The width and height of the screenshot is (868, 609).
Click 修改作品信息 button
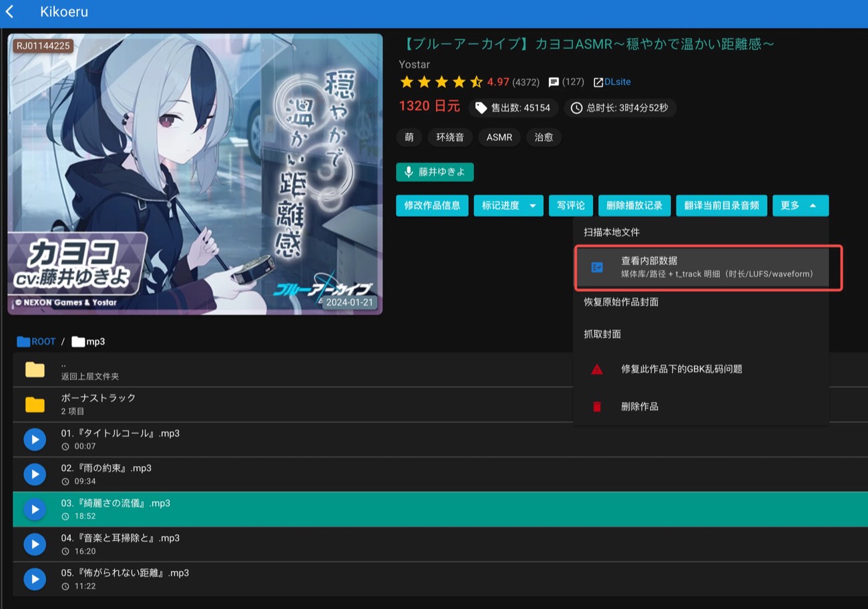click(432, 205)
